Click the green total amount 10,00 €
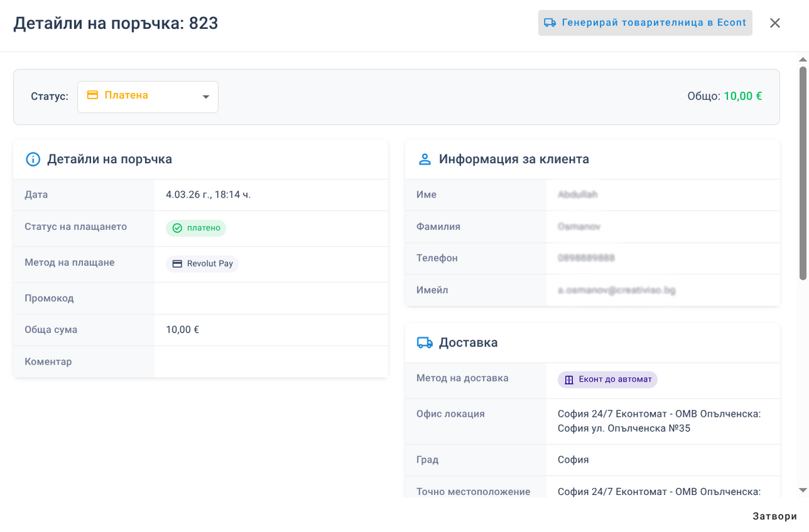809x532 pixels. pyautogui.click(x=742, y=96)
